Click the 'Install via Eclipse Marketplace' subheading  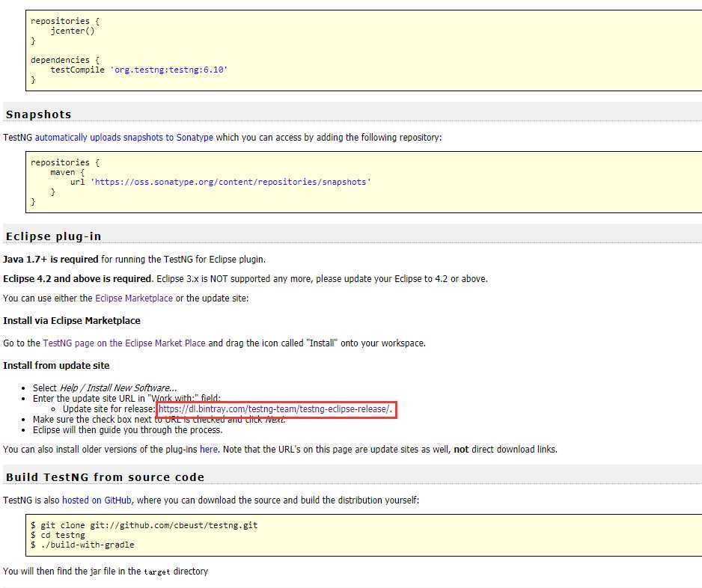coord(72,321)
